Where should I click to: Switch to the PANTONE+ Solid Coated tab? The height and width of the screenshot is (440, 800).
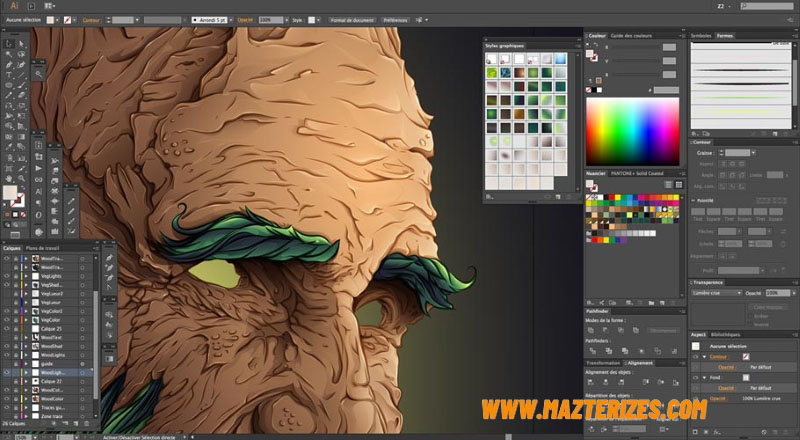[x=637, y=174]
